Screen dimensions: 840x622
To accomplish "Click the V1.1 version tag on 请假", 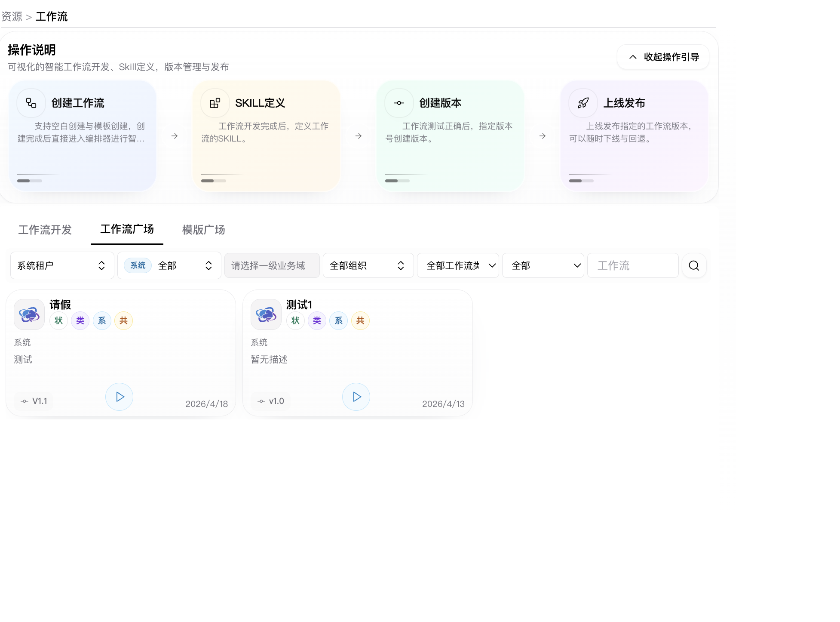I will click(x=34, y=401).
